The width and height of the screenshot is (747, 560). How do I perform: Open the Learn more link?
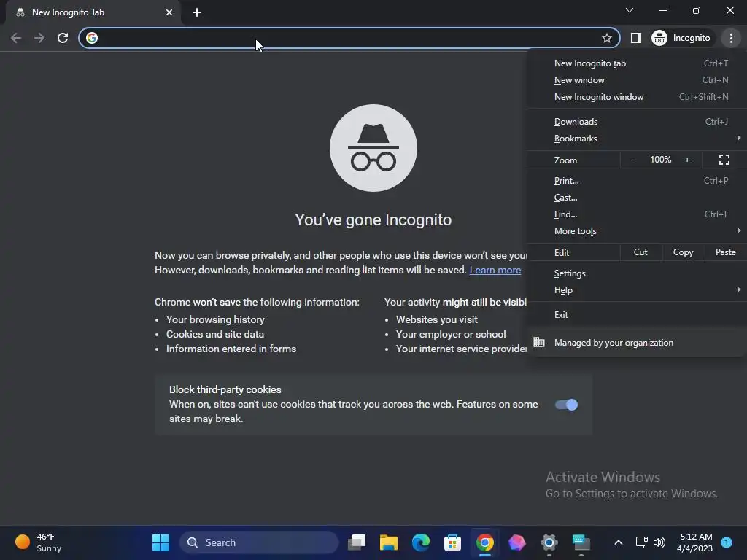pyautogui.click(x=495, y=270)
